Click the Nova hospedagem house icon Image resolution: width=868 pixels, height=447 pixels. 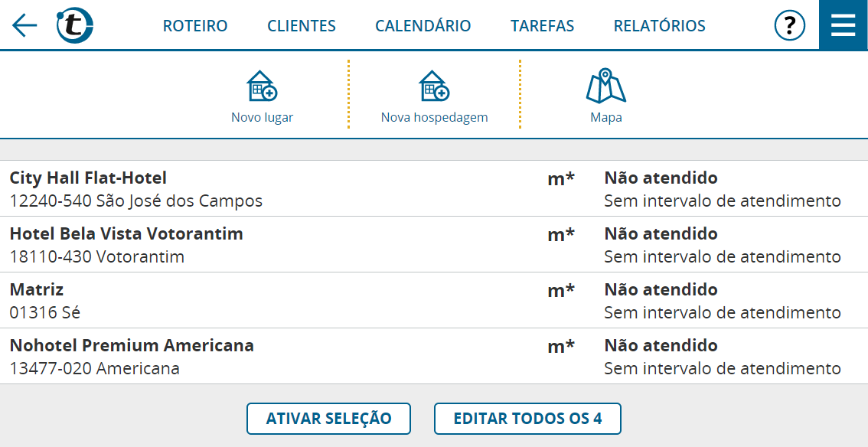[x=434, y=86]
